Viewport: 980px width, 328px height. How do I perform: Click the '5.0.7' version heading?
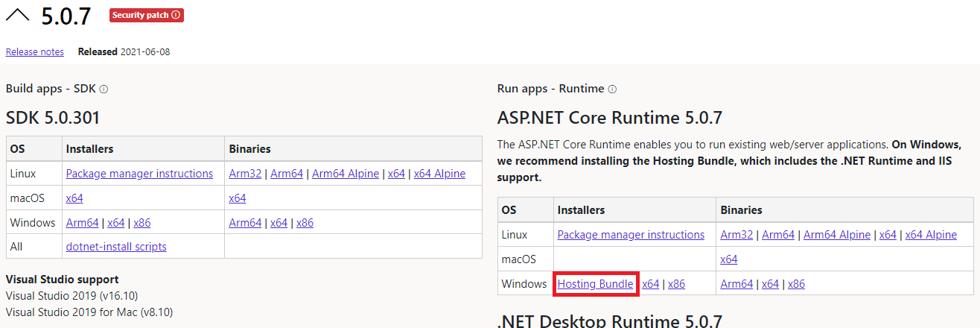[x=66, y=16]
